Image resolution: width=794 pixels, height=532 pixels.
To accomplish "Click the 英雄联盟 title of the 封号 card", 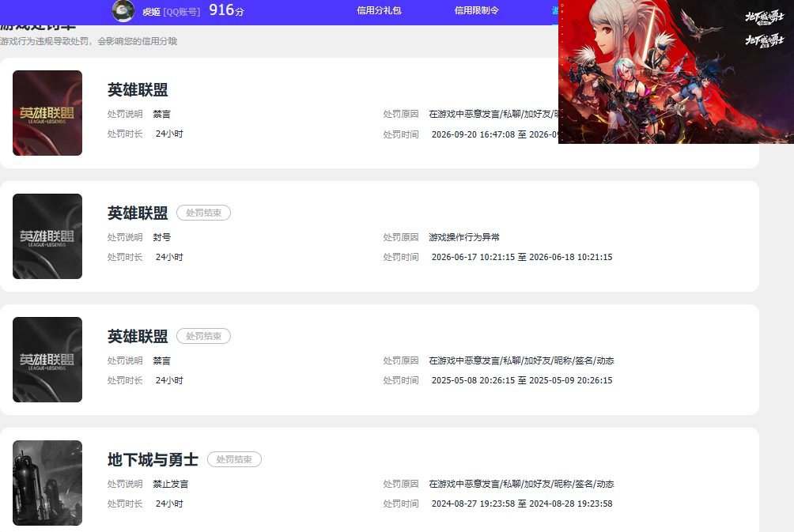I will tap(138, 213).
